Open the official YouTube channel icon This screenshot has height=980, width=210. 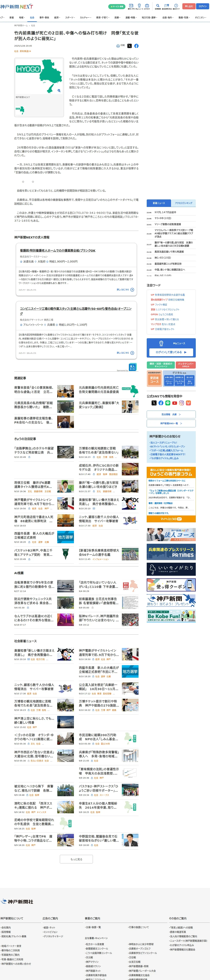(175, 403)
